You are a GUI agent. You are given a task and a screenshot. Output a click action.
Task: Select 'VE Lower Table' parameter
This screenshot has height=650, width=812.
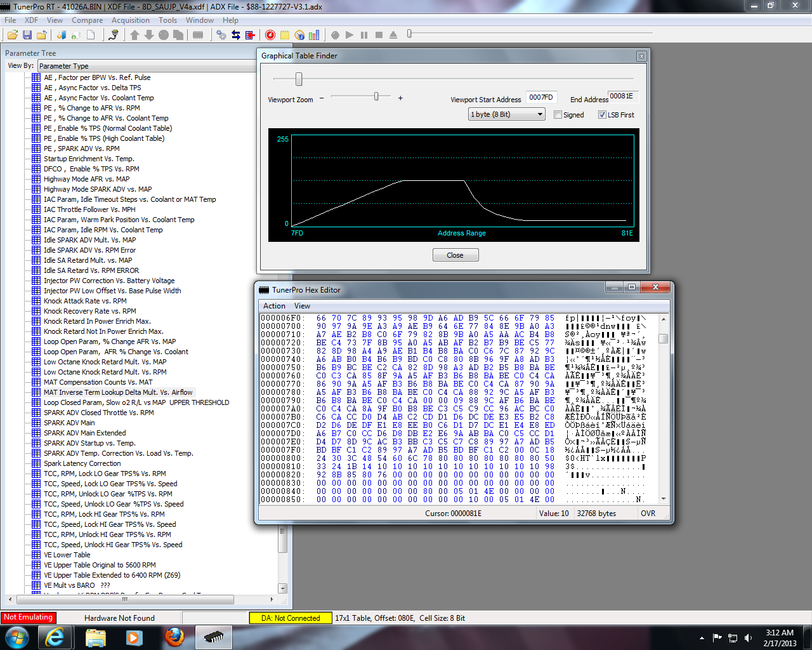coord(67,555)
